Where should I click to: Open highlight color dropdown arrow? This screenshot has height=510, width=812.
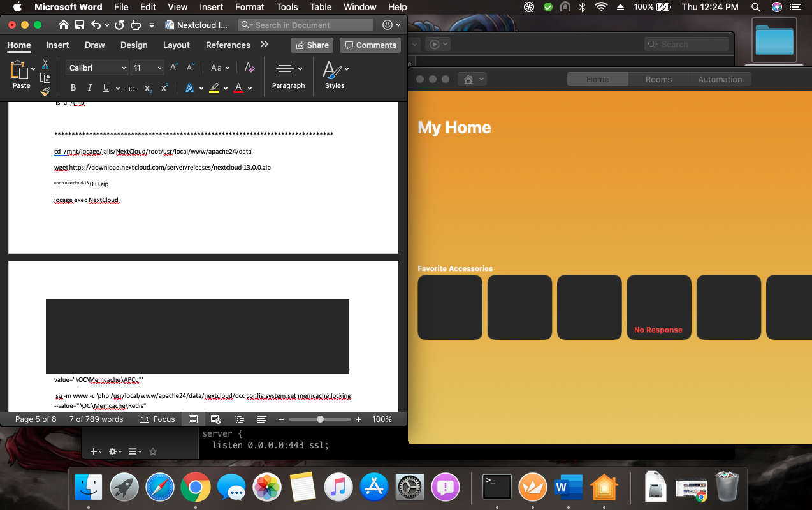coord(226,88)
